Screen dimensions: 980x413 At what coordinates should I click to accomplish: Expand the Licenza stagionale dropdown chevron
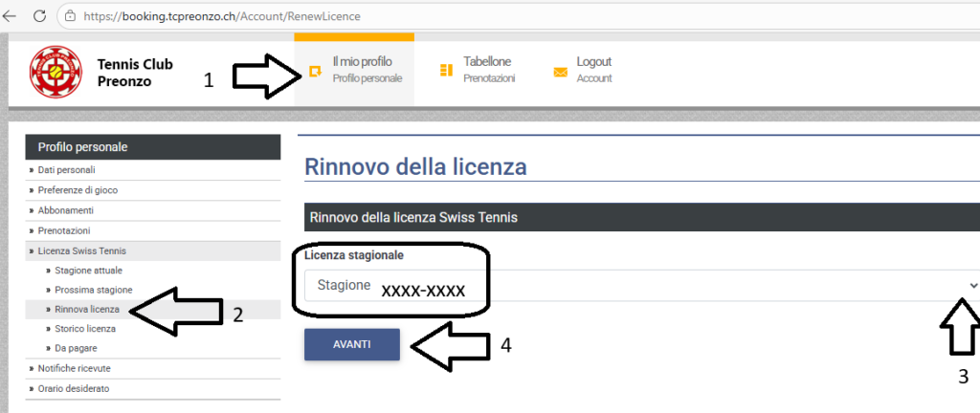point(973,285)
